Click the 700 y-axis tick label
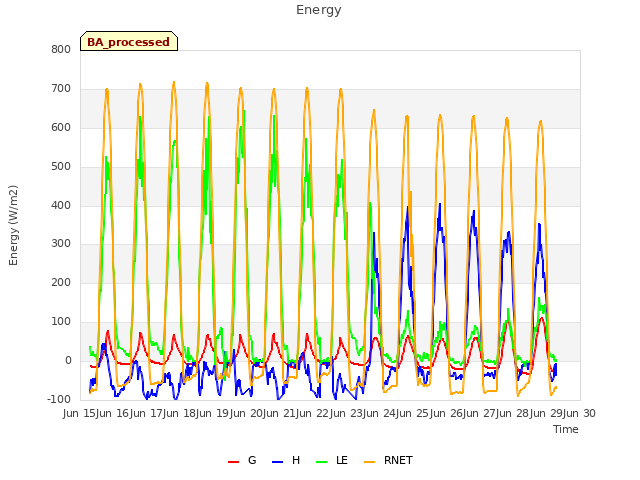This screenshot has height=480, width=640. [61, 88]
